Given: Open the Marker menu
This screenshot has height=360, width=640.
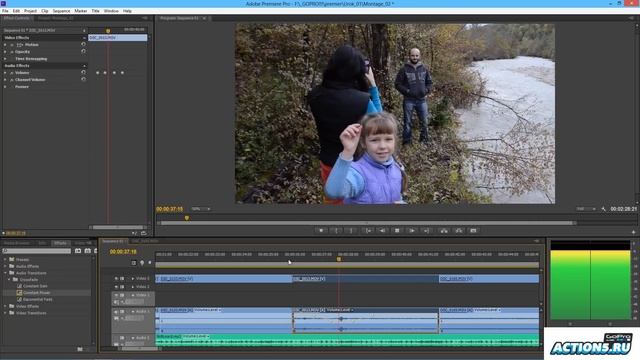Looking at the screenshot, I should [80, 11].
